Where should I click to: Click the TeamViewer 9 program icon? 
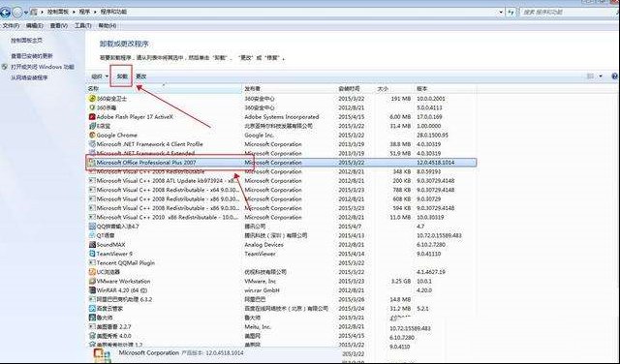tap(92, 254)
